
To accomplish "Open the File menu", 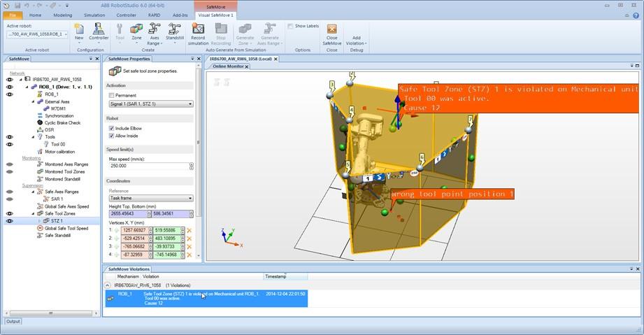I will [x=13, y=15].
